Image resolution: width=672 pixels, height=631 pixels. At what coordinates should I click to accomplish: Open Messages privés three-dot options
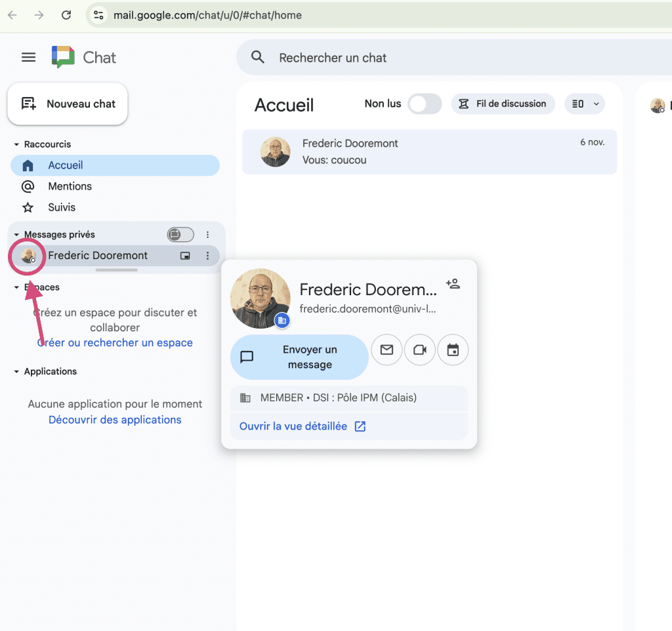pyautogui.click(x=207, y=235)
